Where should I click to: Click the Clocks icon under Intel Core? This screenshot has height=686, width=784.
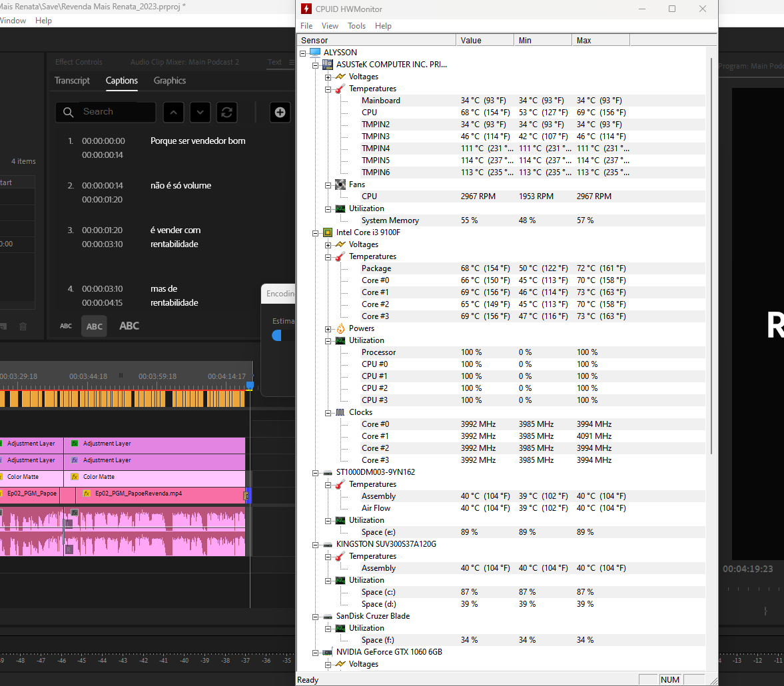pos(340,412)
